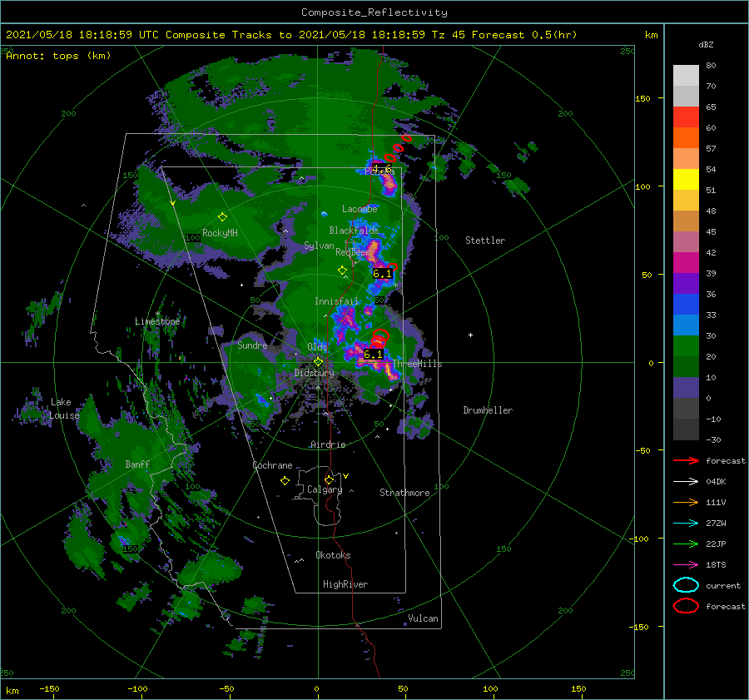Click the light gray 70–80 dBZ color band

point(686,75)
